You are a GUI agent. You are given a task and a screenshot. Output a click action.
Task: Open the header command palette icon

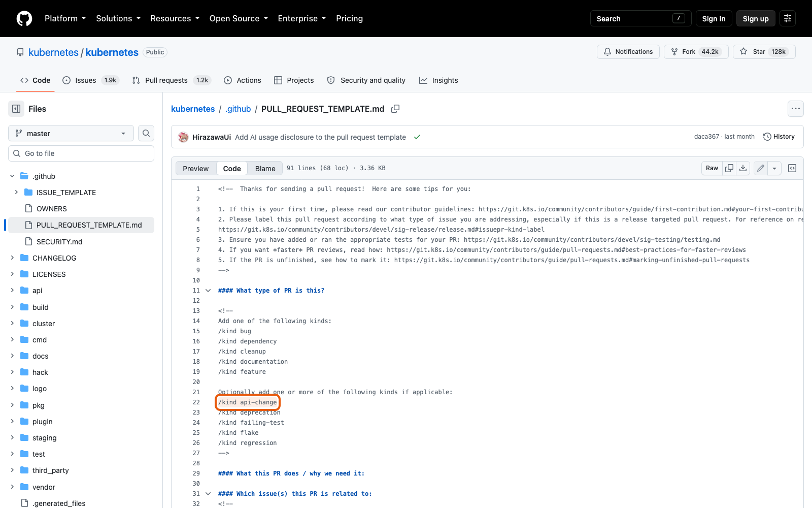pyautogui.click(x=788, y=18)
